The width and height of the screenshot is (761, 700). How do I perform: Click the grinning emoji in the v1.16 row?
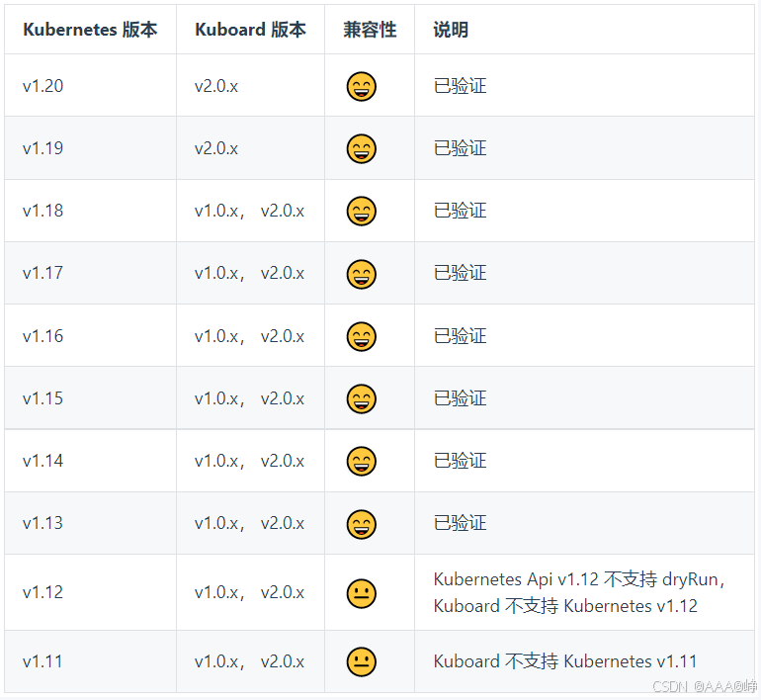(x=361, y=336)
